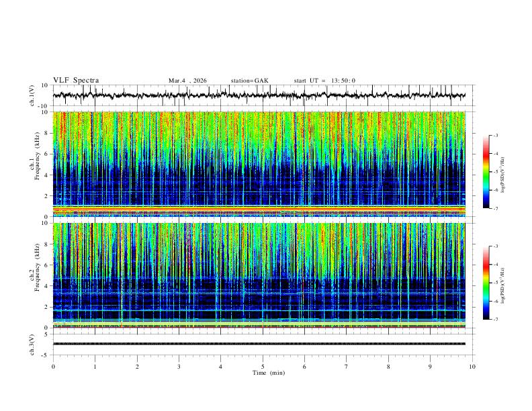Click the "station=GAK" header label
The image size is (532, 411).
tap(250, 81)
